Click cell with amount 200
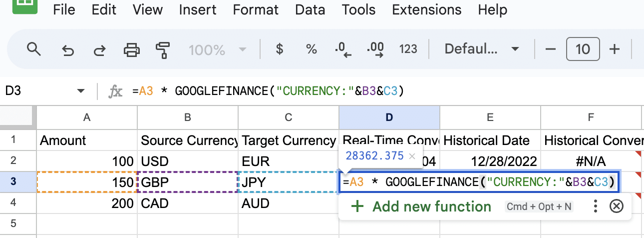644x238 pixels. pos(87,203)
